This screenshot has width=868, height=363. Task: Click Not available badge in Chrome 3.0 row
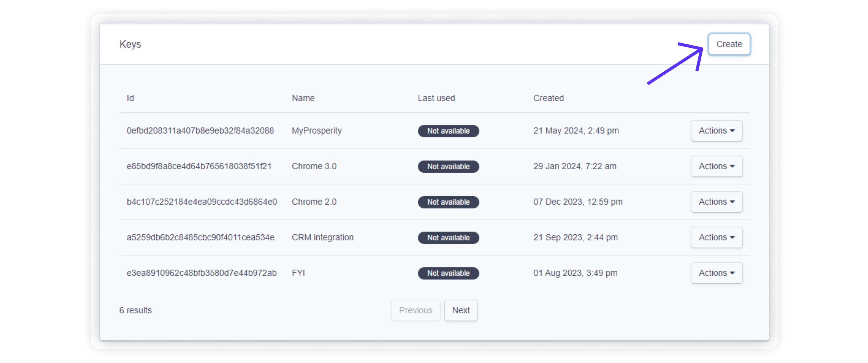coord(448,166)
